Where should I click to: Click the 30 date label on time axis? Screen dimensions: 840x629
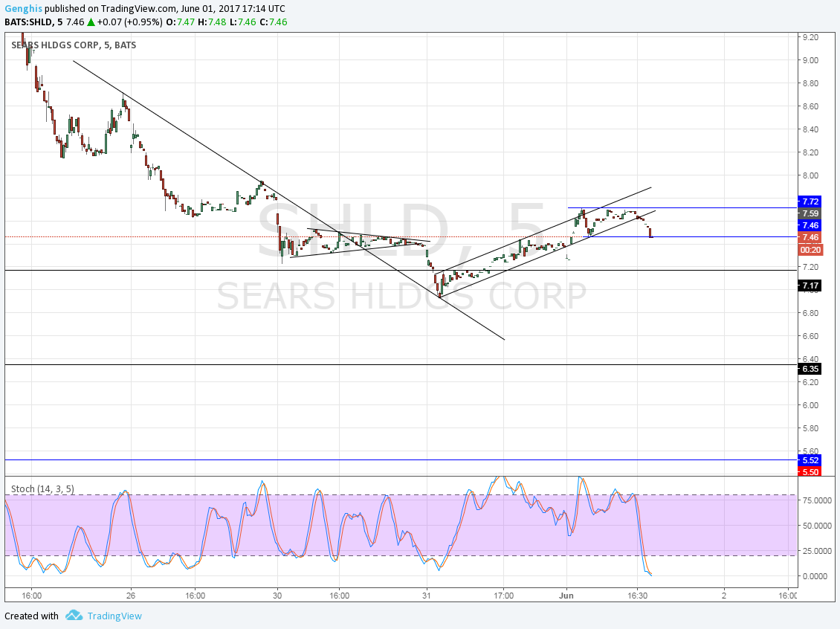277,596
